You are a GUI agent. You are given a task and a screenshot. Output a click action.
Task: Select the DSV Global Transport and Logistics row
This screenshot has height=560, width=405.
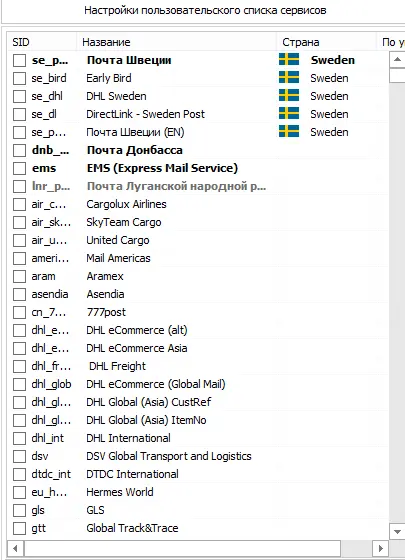point(198,456)
